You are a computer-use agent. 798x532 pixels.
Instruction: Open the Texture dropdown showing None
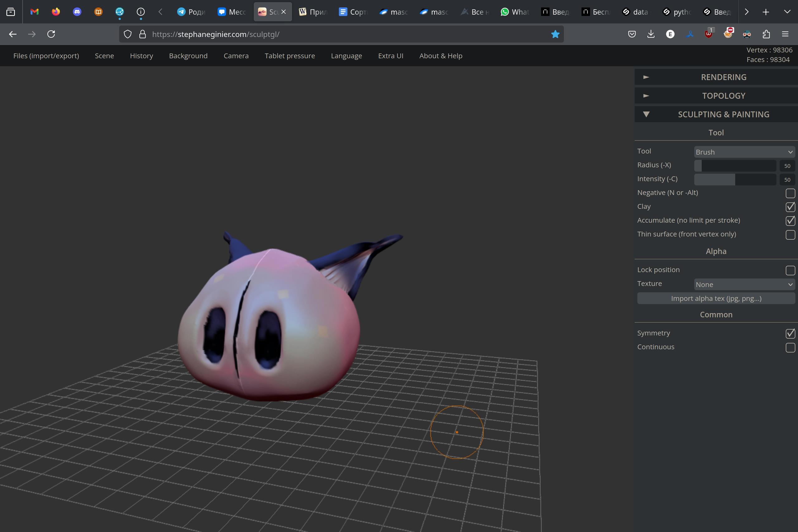744,284
